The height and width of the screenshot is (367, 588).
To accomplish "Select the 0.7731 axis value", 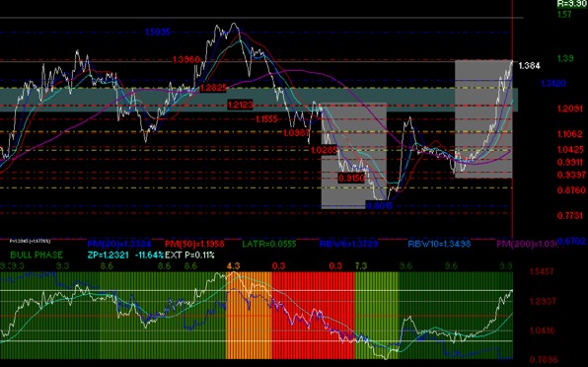I will tap(570, 215).
